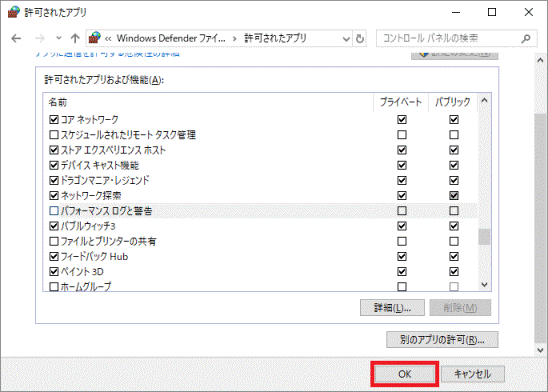Confirm with the OK button
Screen dimensions: 548x392
(404, 374)
